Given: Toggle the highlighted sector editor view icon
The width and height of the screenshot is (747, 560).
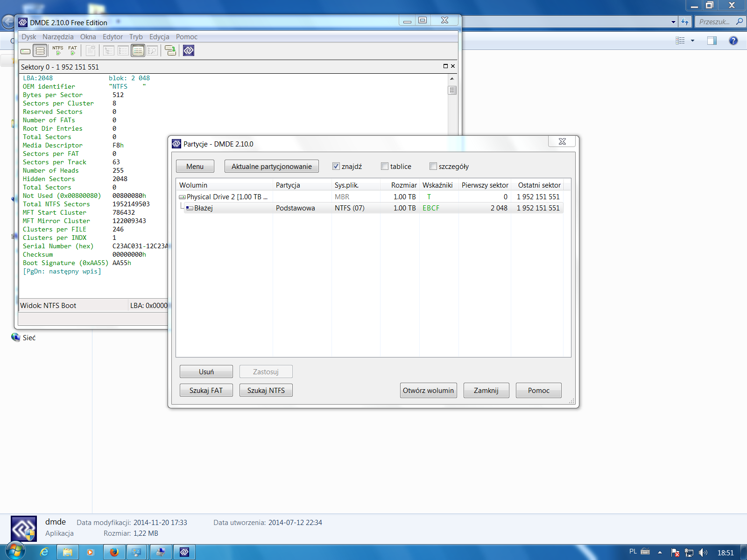Looking at the screenshot, I should click(138, 50).
